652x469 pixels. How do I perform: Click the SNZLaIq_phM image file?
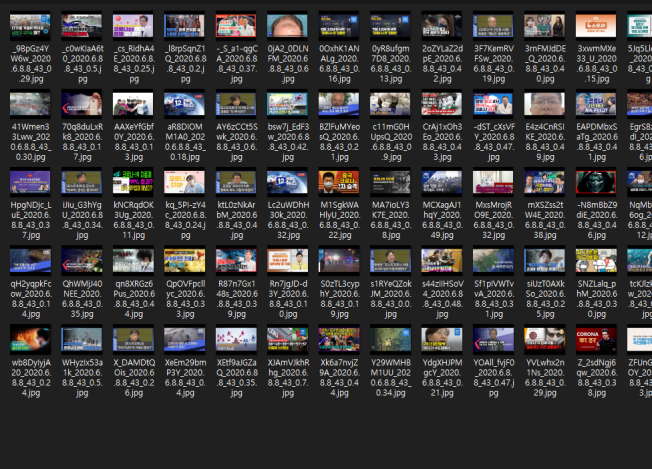pyautogui.click(x=595, y=260)
